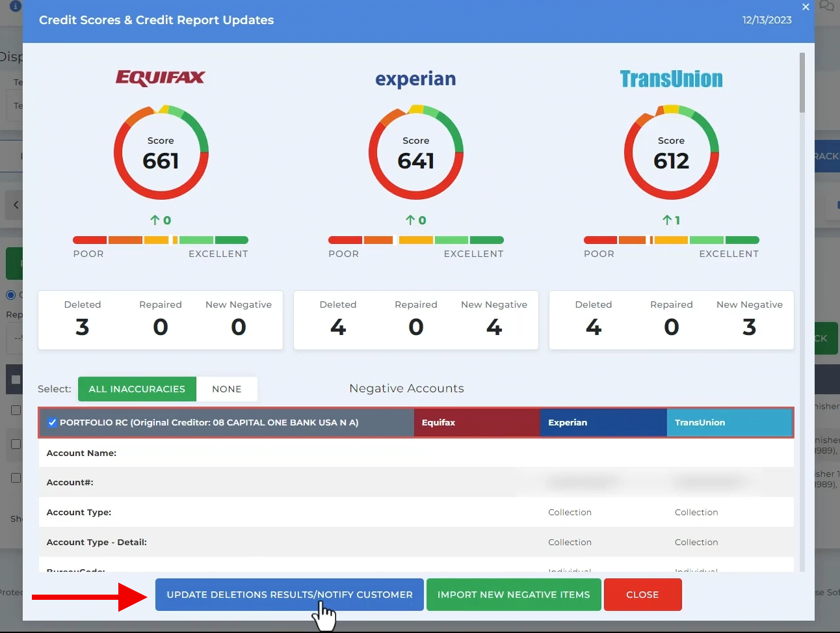Click the Experian score change up arrow

click(410, 220)
